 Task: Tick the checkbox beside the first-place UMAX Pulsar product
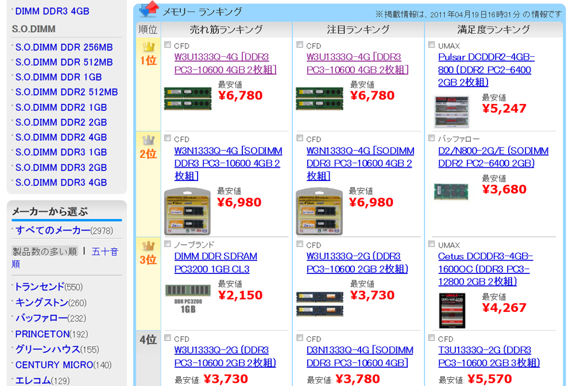point(432,45)
